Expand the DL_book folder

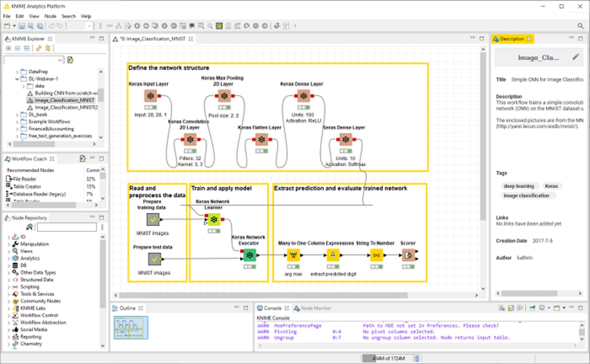(x=17, y=115)
